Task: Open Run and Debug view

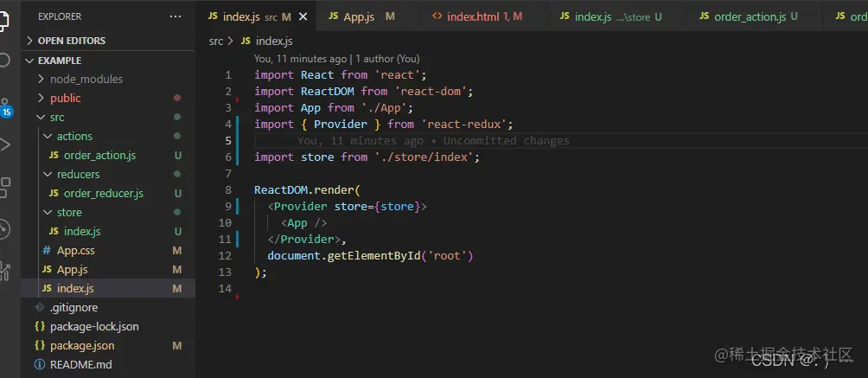Action: tap(5, 144)
